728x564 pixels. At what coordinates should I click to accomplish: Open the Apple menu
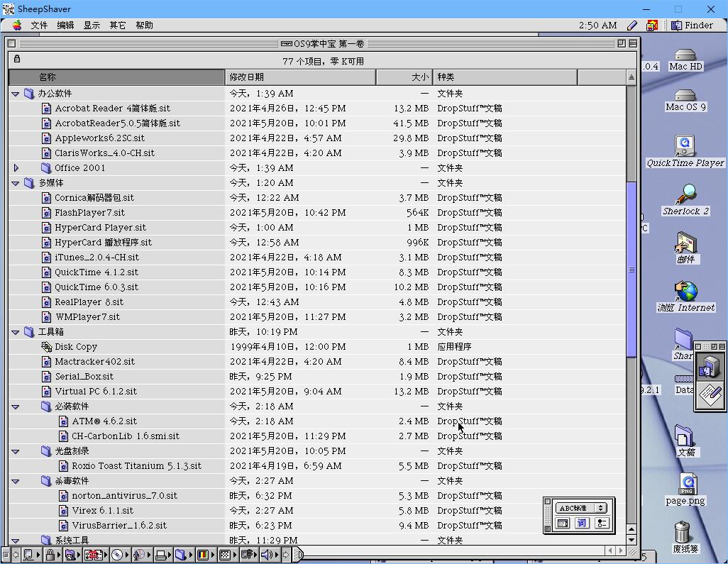pos(17,26)
